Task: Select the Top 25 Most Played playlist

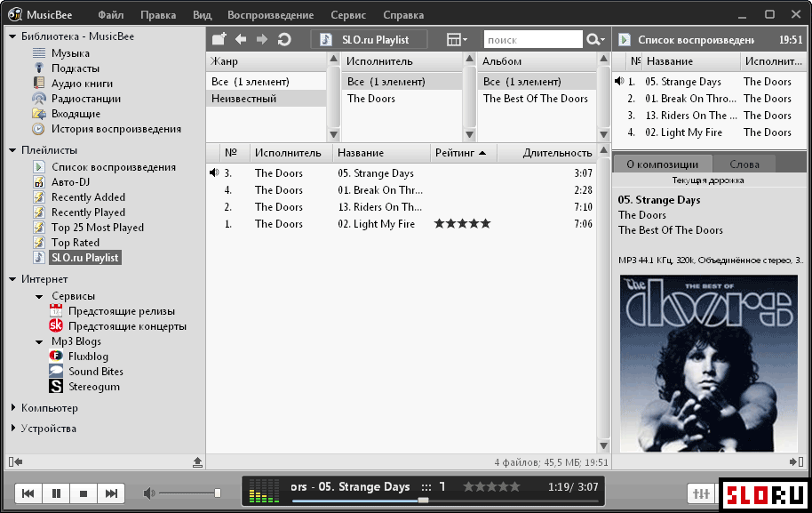Action: pos(97,228)
